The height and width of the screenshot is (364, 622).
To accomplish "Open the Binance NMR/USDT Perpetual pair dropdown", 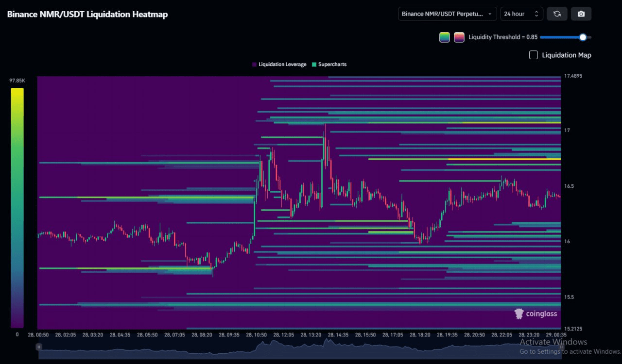I will (448, 14).
